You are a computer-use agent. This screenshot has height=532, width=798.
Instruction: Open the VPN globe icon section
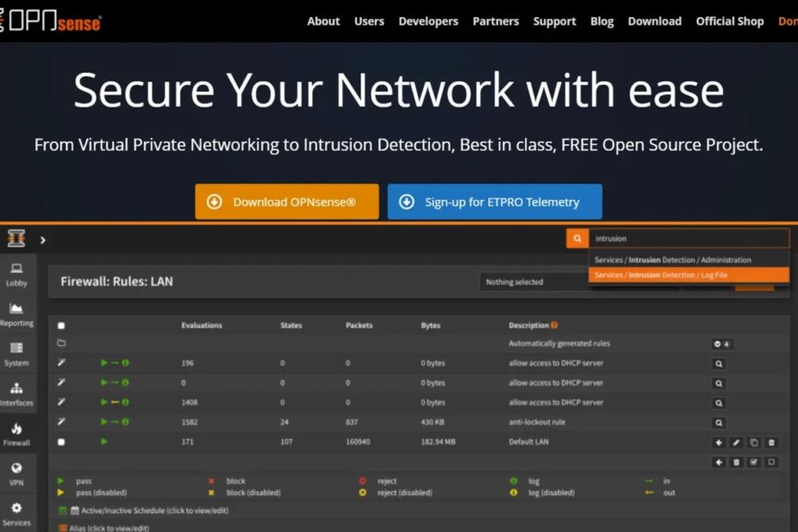tap(16, 474)
